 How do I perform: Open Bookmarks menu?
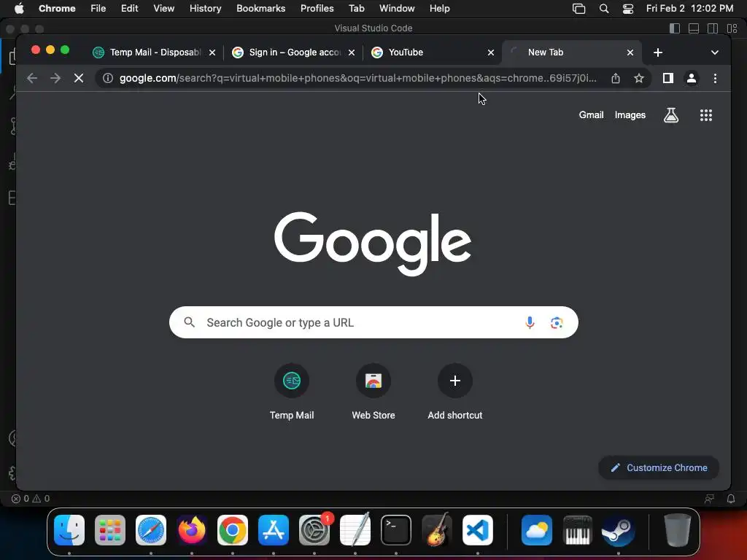(x=260, y=9)
